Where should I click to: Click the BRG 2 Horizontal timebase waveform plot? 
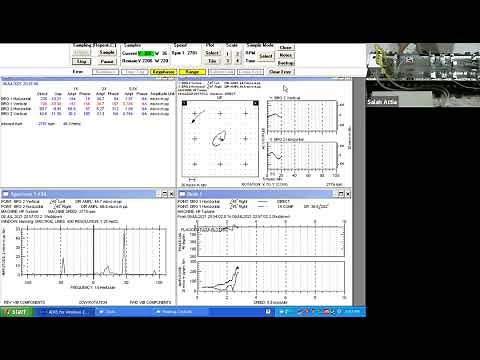click(x=302, y=156)
